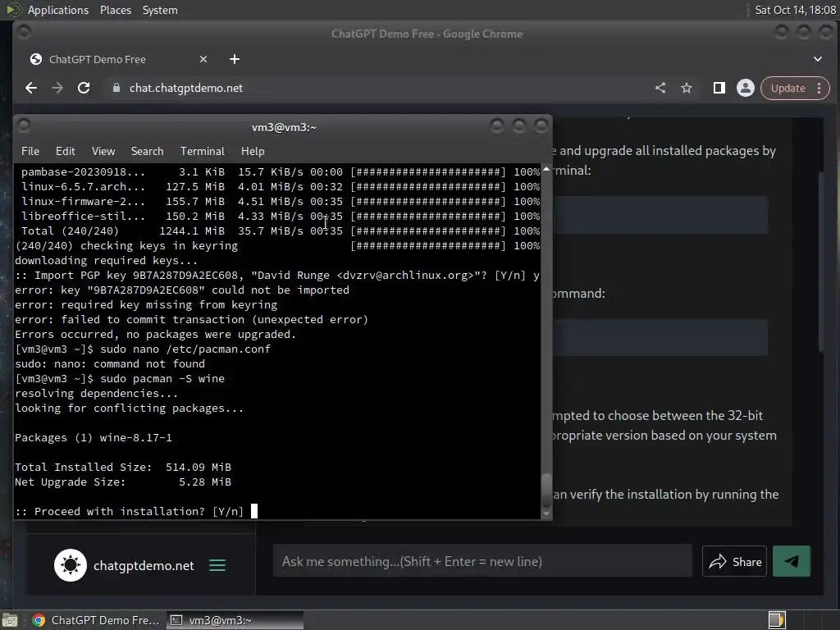This screenshot has height=630, width=840.
Task: Click the terminal scrollbar thumb
Action: tap(546, 489)
